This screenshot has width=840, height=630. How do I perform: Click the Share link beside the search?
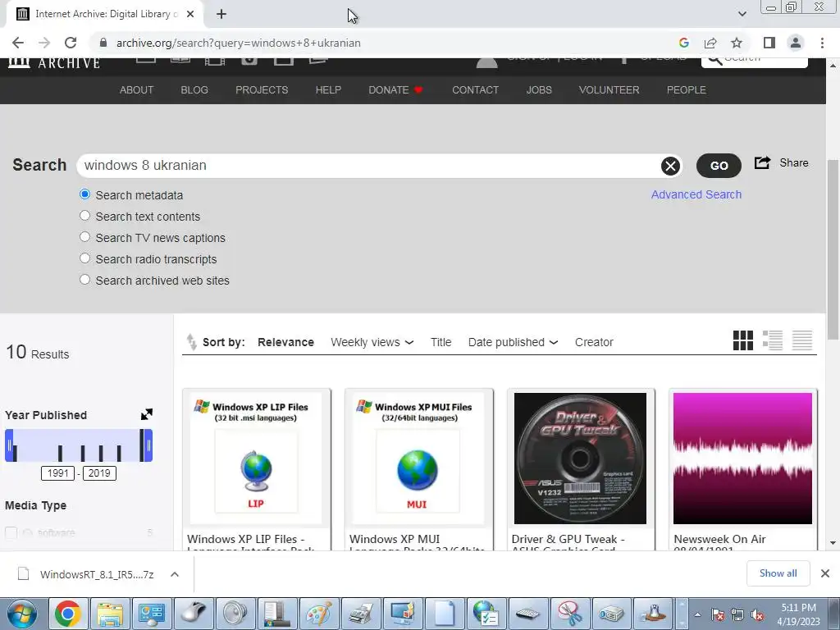click(x=782, y=163)
